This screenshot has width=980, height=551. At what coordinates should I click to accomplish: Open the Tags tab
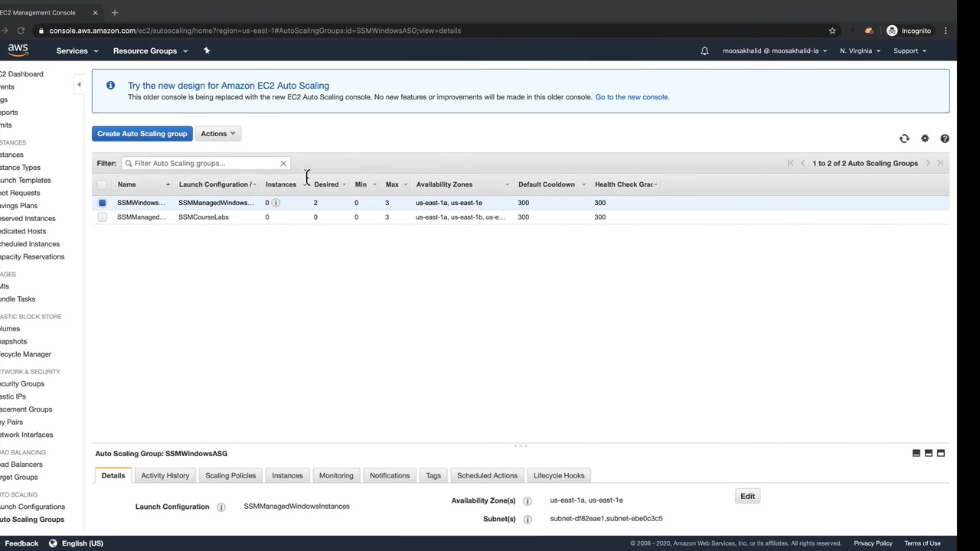coord(433,475)
